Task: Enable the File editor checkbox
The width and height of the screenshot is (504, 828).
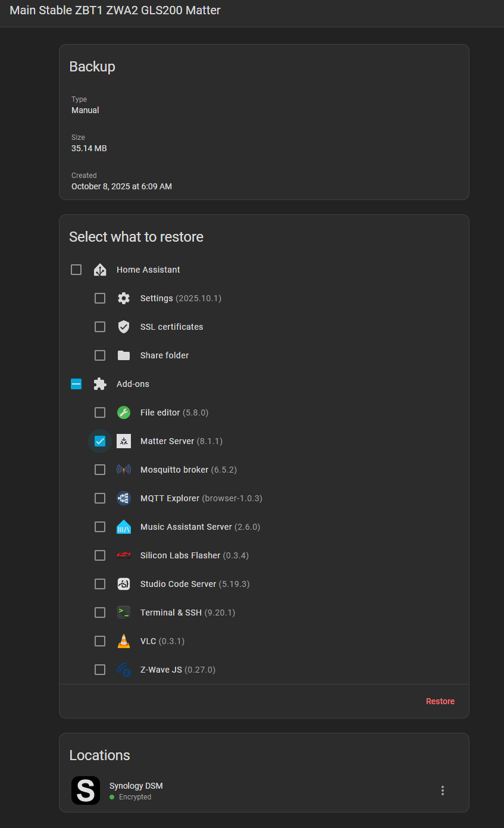Action: [100, 413]
